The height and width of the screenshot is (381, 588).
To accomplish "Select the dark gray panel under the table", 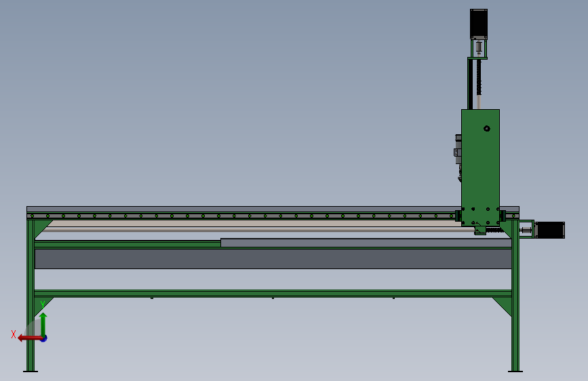I will [273, 259].
